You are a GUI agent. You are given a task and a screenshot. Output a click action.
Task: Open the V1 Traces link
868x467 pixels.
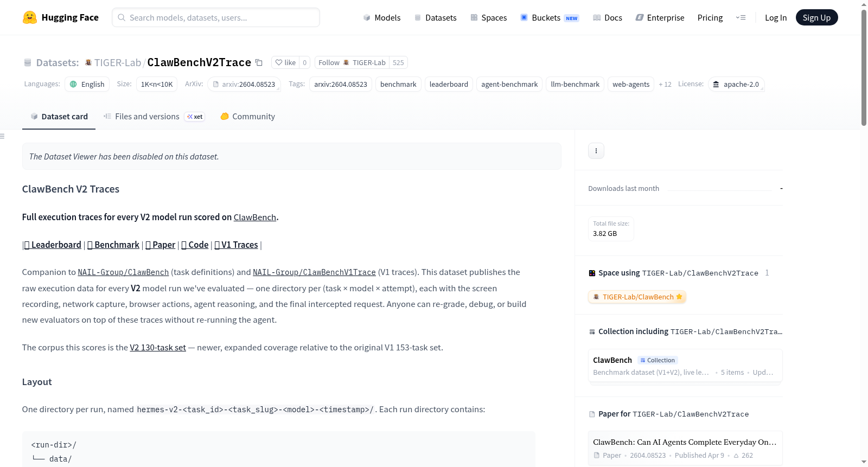pyautogui.click(x=236, y=245)
